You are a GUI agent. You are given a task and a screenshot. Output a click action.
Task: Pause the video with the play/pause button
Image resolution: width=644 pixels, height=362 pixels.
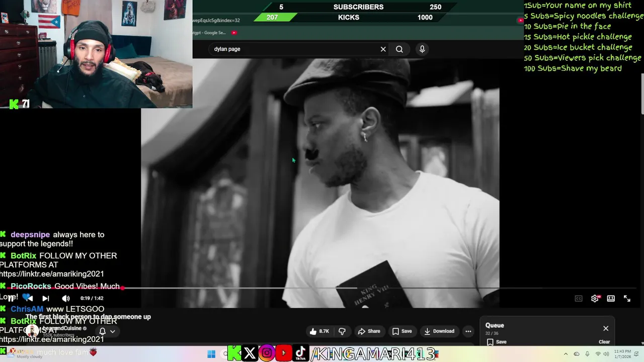pyautogui.click(x=11, y=299)
